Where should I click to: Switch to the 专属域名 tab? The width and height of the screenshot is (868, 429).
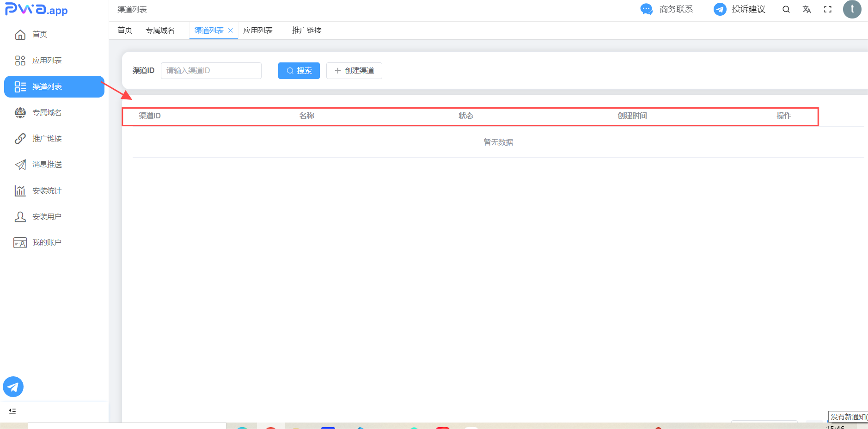160,31
